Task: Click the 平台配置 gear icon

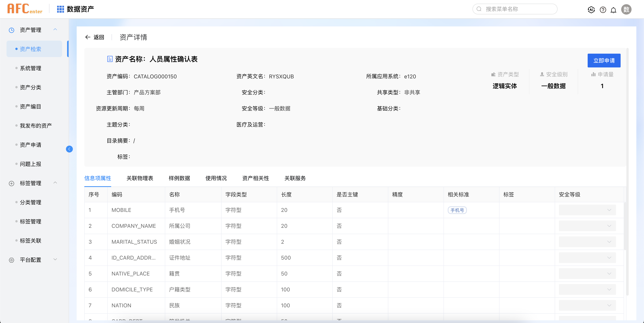Action: coord(11,260)
